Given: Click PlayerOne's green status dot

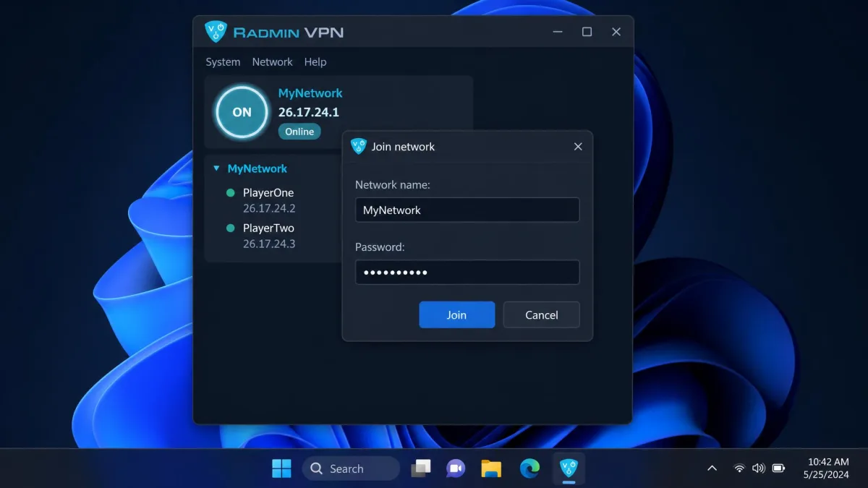Looking at the screenshot, I should (231, 193).
